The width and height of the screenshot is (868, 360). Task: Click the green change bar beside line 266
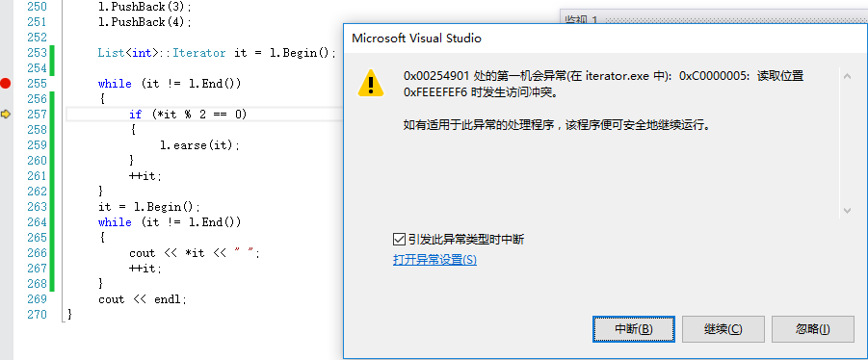(52, 253)
